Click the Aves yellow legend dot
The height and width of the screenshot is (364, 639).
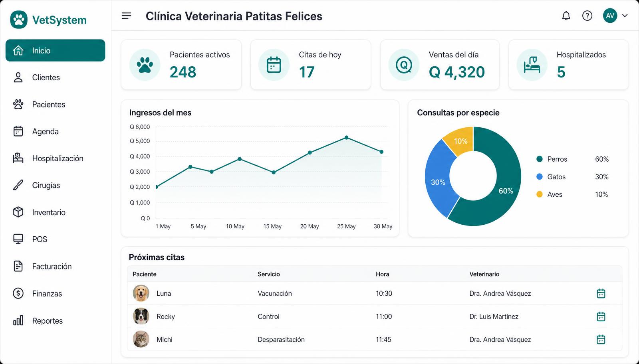click(x=539, y=194)
